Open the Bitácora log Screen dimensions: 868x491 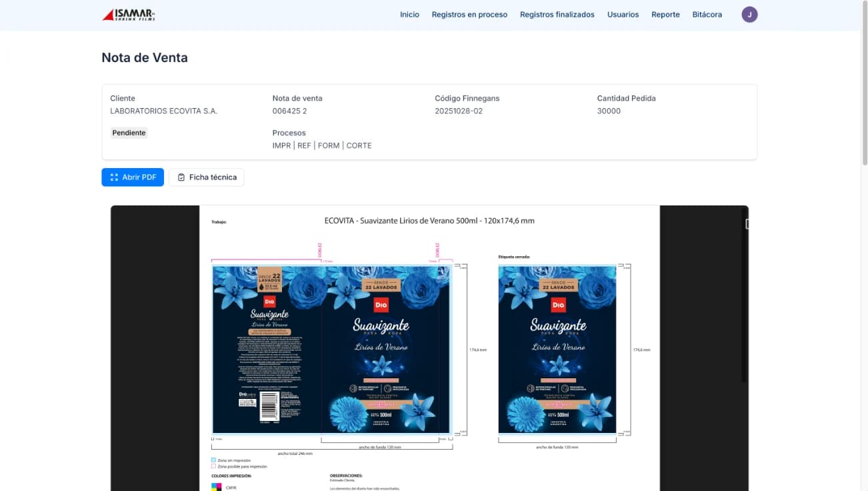707,15
